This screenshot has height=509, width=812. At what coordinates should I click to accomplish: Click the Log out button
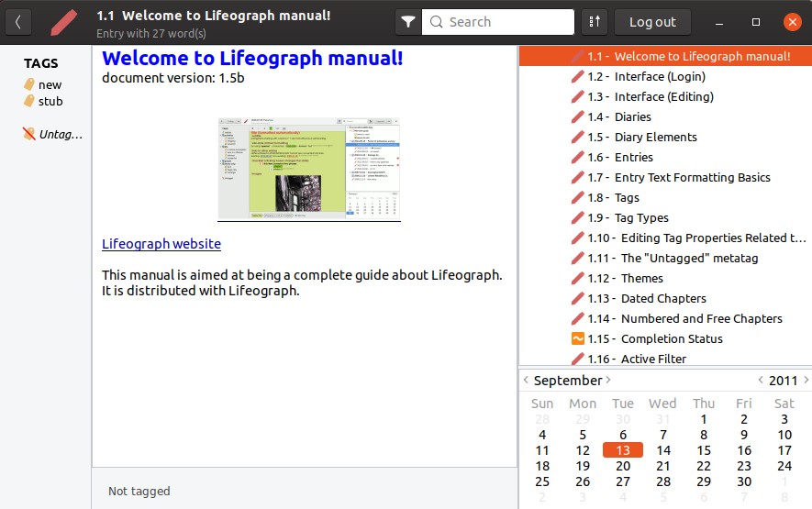[652, 22]
